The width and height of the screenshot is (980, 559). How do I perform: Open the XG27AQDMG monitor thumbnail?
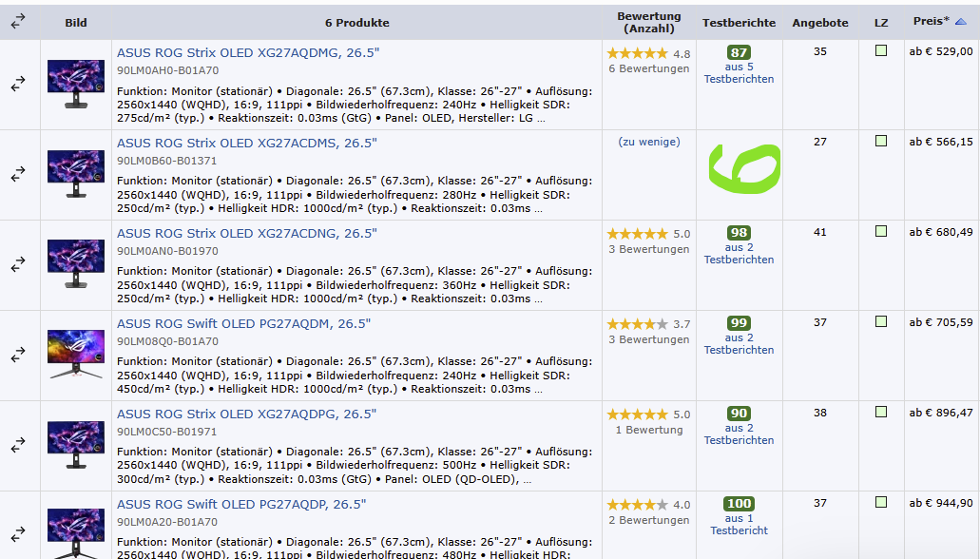pyautogui.click(x=76, y=84)
